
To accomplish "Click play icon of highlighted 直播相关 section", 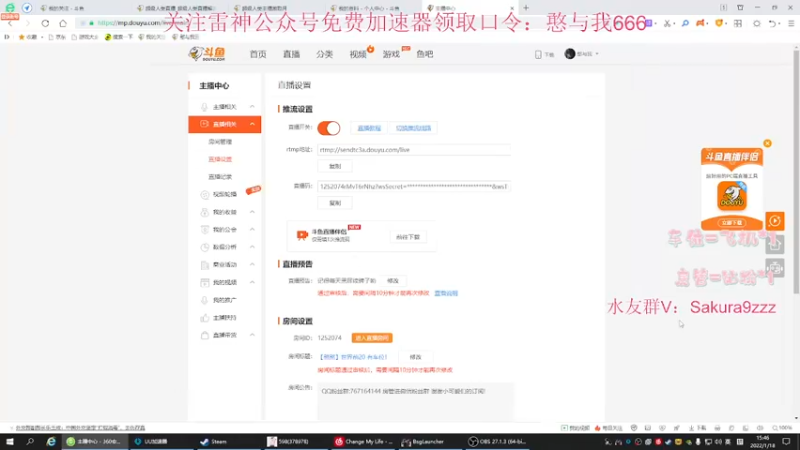I will (204, 124).
